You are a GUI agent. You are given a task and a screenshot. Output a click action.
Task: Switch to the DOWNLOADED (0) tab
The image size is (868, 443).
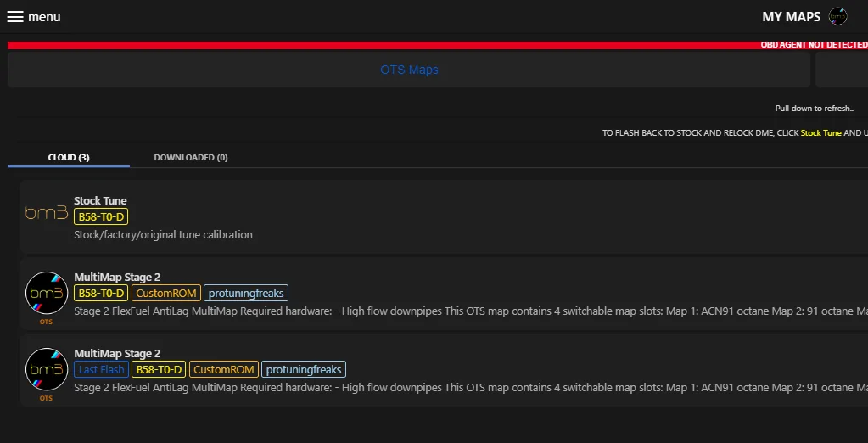click(x=190, y=157)
